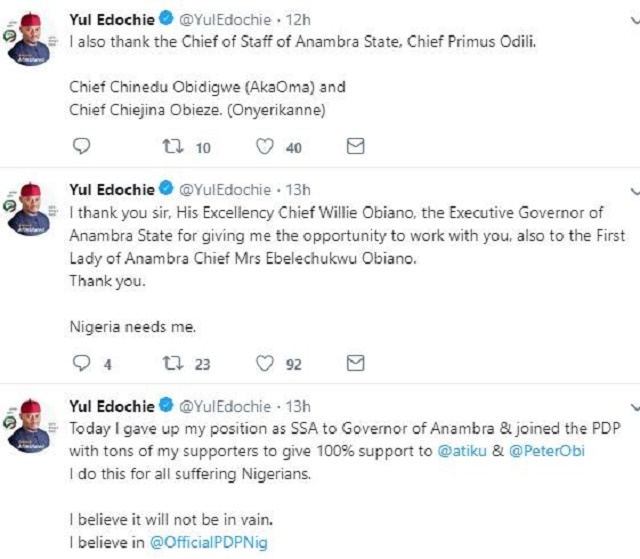Like the tweet with 92 likes

point(265,364)
